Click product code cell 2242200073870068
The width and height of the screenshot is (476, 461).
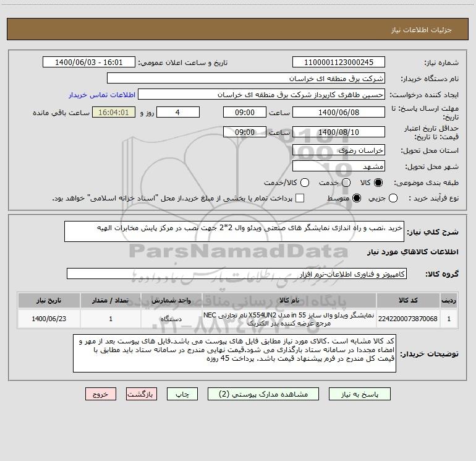click(408, 319)
